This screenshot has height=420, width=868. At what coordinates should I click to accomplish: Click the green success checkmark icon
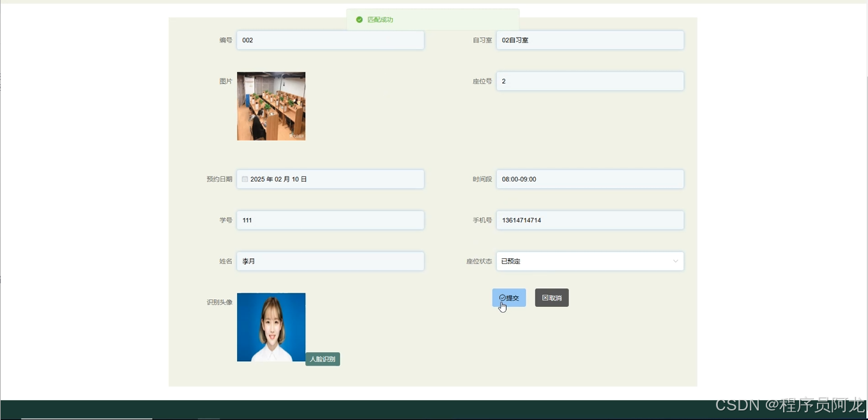tap(360, 20)
